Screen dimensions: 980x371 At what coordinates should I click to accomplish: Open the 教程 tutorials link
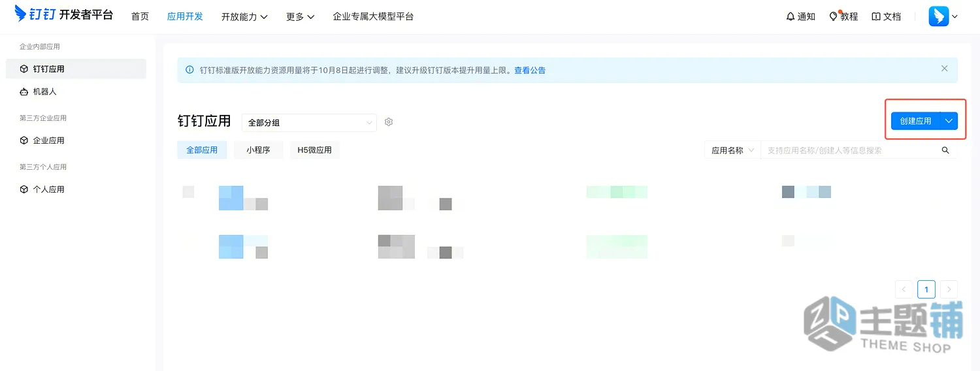click(x=843, y=16)
